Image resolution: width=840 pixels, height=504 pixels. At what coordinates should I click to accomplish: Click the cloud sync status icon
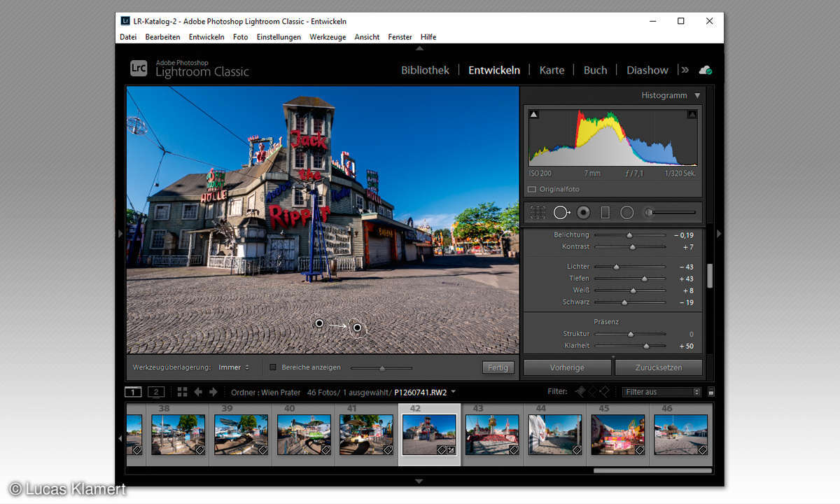pos(706,70)
